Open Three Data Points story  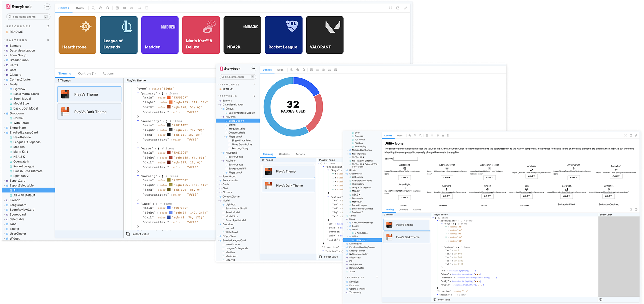point(242,144)
